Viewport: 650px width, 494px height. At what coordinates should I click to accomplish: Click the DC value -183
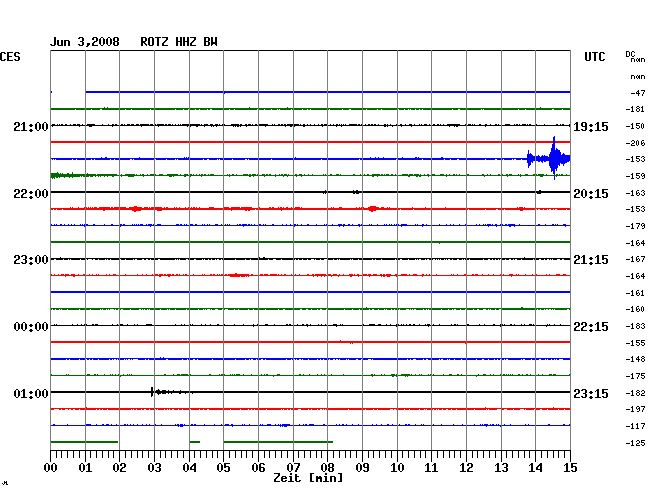pyautogui.click(x=635, y=326)
